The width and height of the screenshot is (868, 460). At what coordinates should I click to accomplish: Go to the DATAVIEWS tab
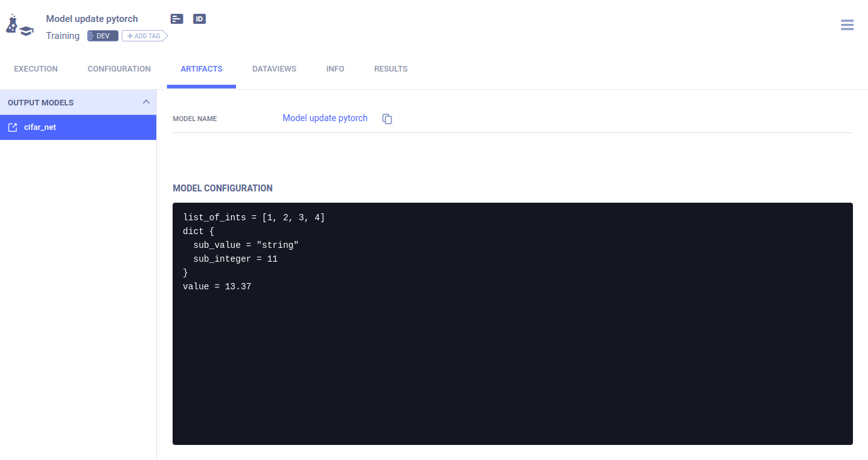pos(274,69)
